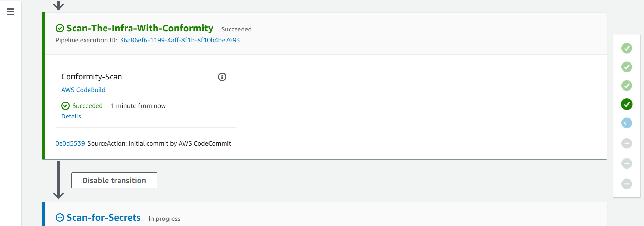Click the Conformity-Scan info icon
The width and height of the screenshot is (644, 226).
[x=222, y=77]
